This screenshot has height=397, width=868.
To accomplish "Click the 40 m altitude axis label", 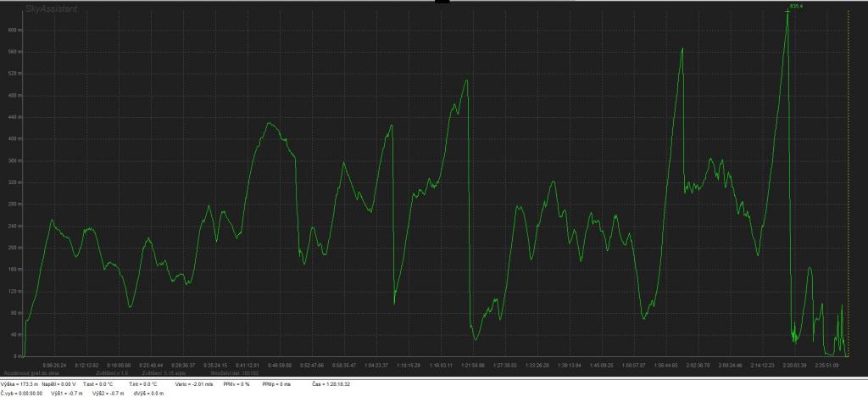I will (12, 334).
